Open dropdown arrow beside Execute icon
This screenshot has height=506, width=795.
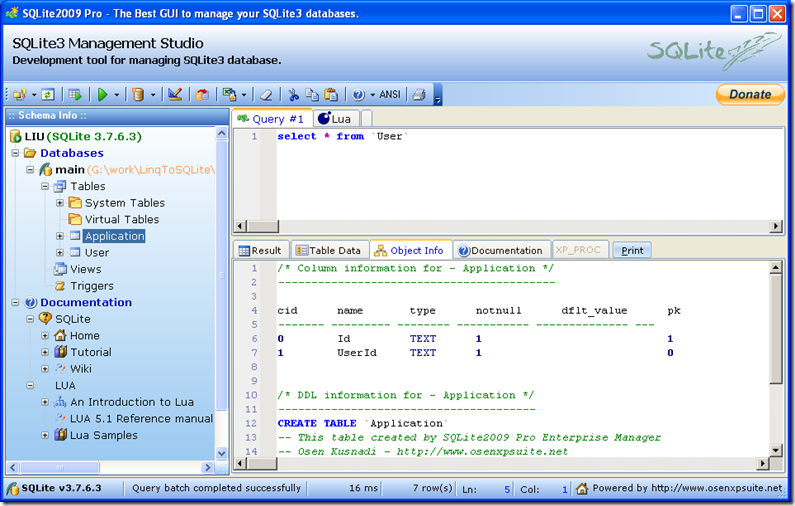click(117, 95)
